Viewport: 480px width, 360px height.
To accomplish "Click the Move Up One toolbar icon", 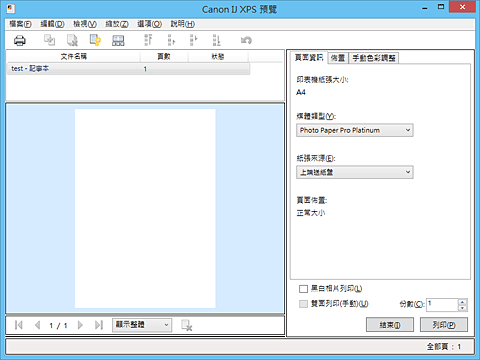I will 171,40.
